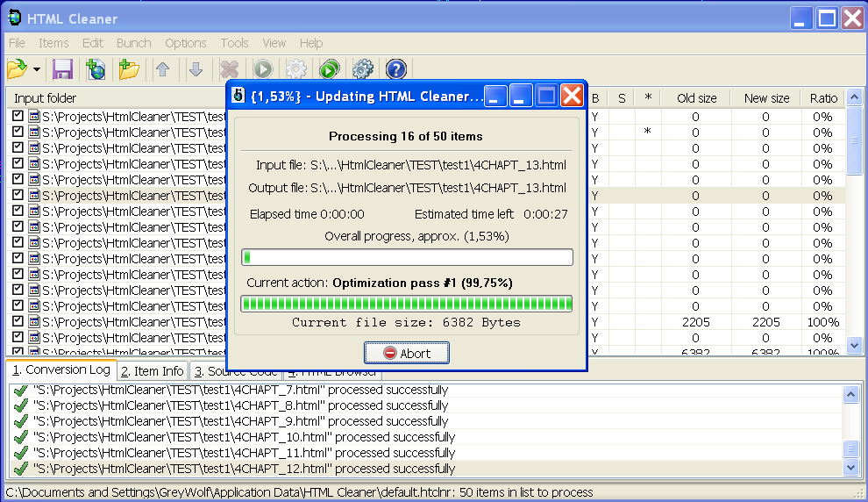Click the S column header
This screenshot has height=502, width=868.
[621, 98]
